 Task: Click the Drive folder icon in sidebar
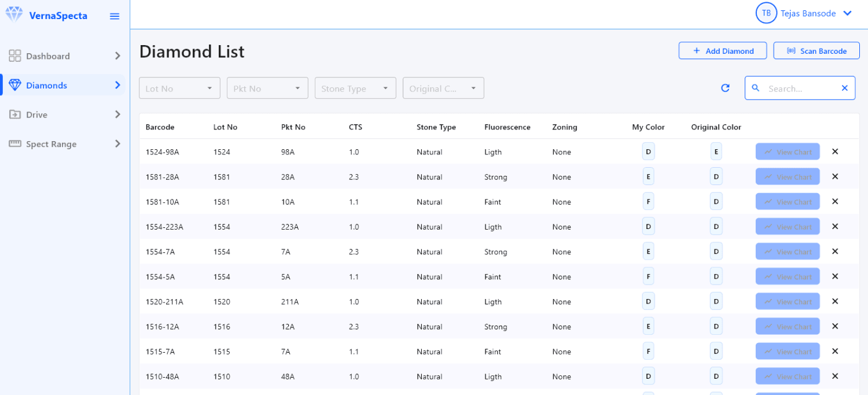[x=15, y=115]
